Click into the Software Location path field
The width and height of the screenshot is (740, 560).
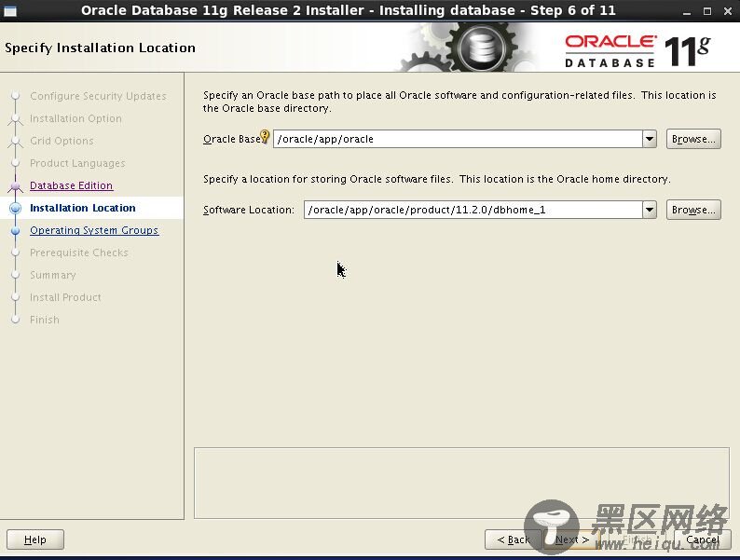473,210
